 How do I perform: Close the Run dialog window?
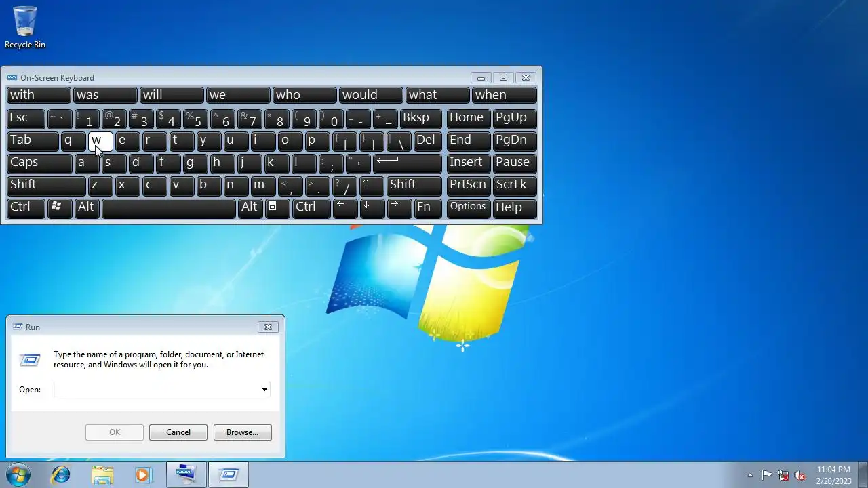click(269, 327)
